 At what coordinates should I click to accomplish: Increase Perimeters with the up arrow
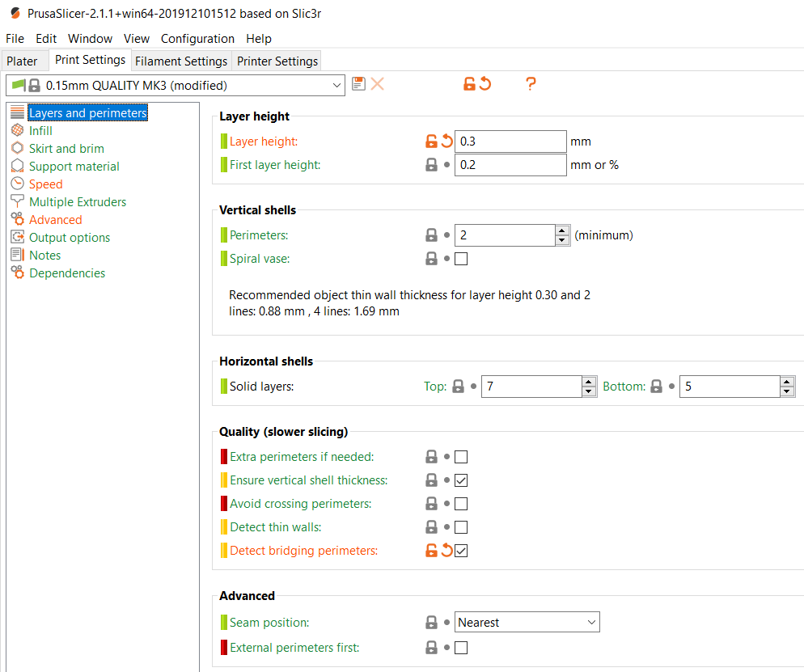(562, 230)
